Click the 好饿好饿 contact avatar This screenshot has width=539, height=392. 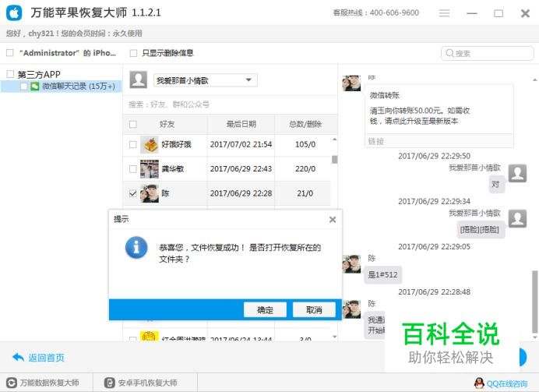tap(150, 144)
